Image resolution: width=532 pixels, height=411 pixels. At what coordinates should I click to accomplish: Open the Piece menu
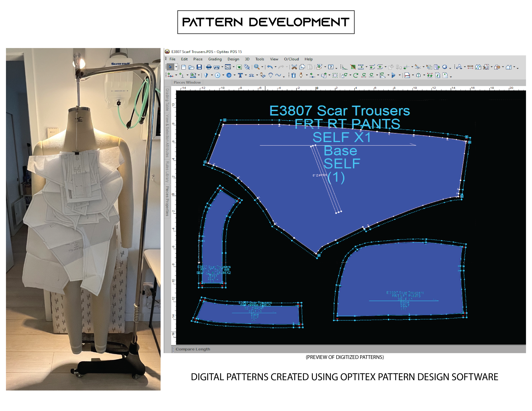198,59
